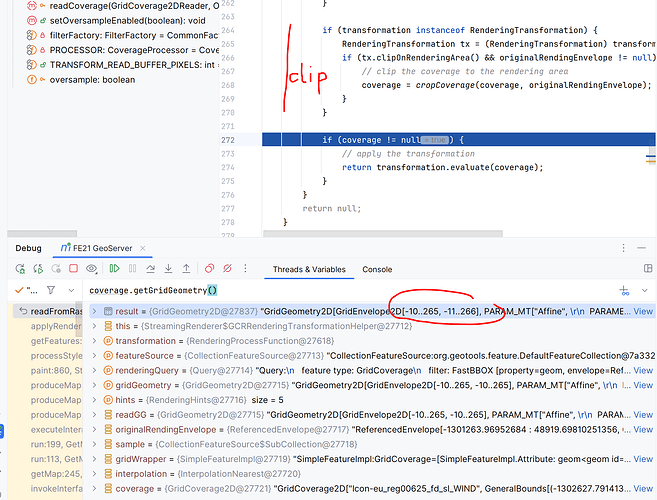Expand the transformation variable node
657x500 pixels.
pos(95,341)
